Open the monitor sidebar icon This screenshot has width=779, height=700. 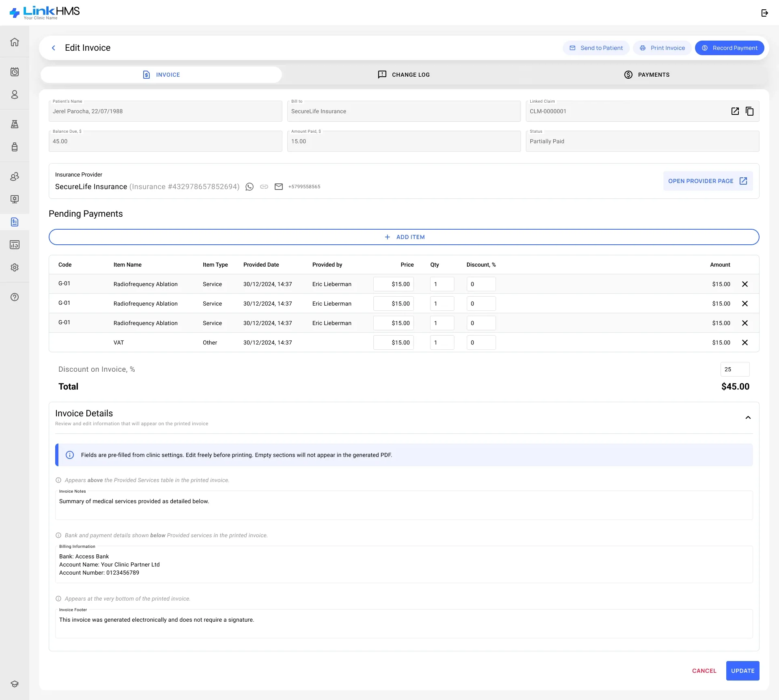(15, 199)
